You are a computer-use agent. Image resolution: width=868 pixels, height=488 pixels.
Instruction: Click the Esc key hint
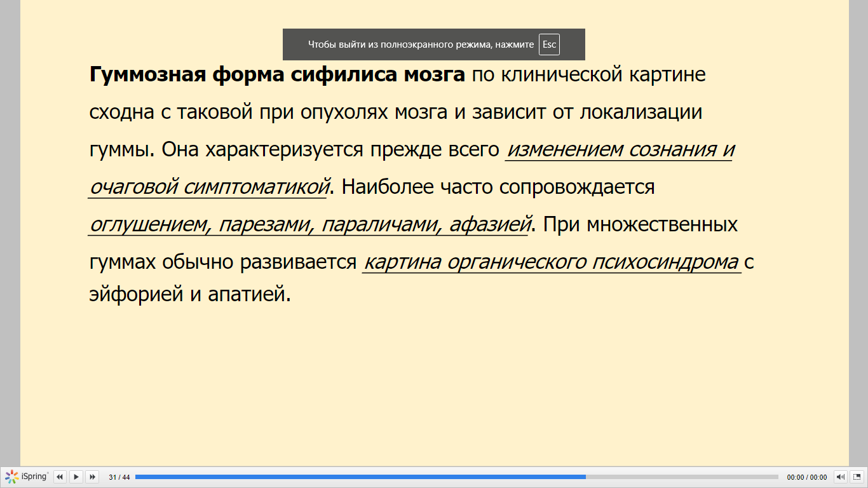click(549, 44)
